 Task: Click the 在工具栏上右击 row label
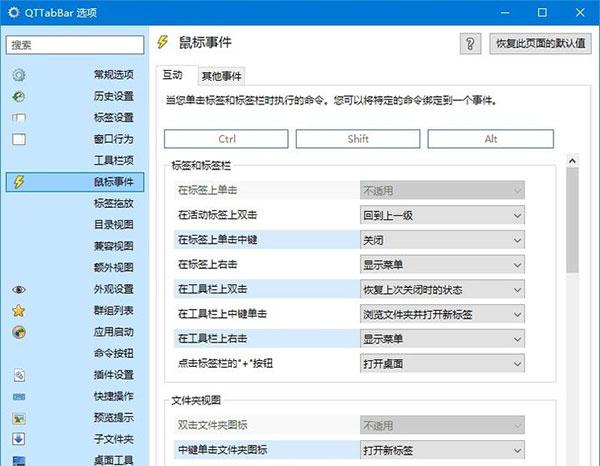tap(212, 339)
